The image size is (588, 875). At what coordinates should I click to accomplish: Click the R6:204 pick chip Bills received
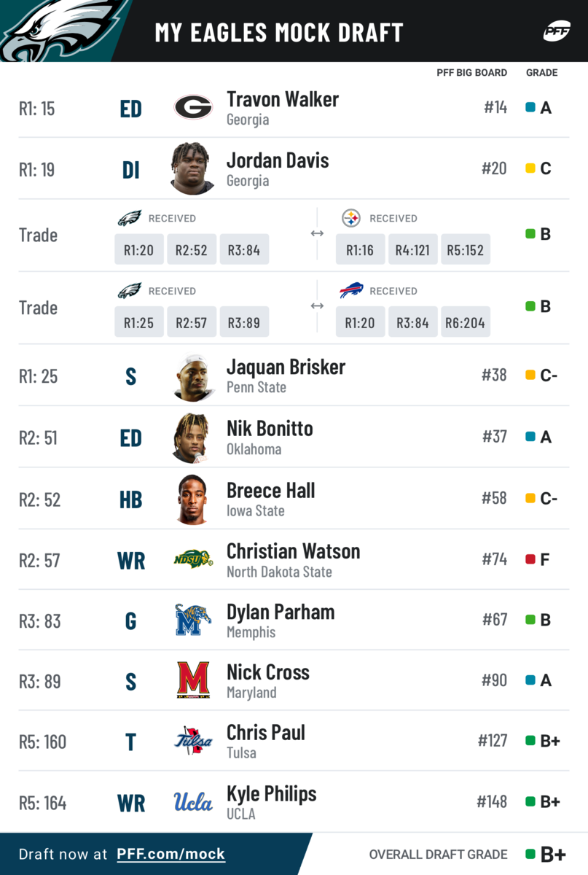[465, 322]
